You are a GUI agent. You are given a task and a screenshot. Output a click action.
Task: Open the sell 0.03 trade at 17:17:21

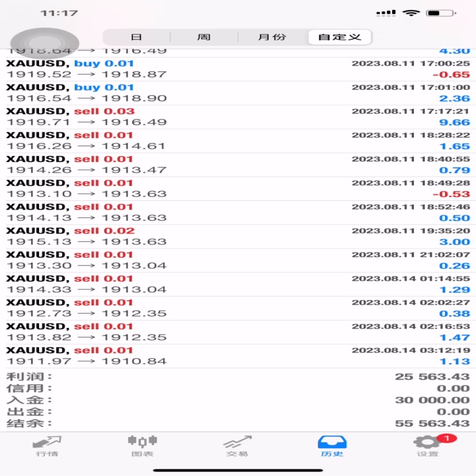tap(238, 117)
